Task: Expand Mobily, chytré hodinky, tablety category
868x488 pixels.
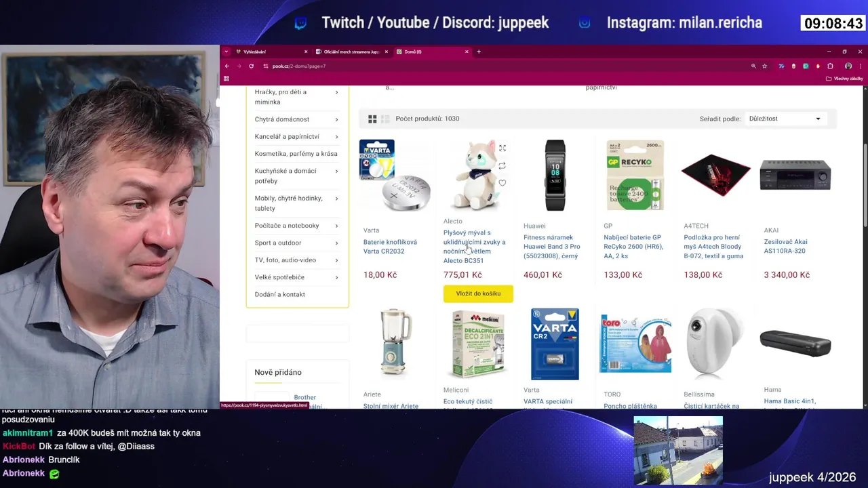Action: 336,199
